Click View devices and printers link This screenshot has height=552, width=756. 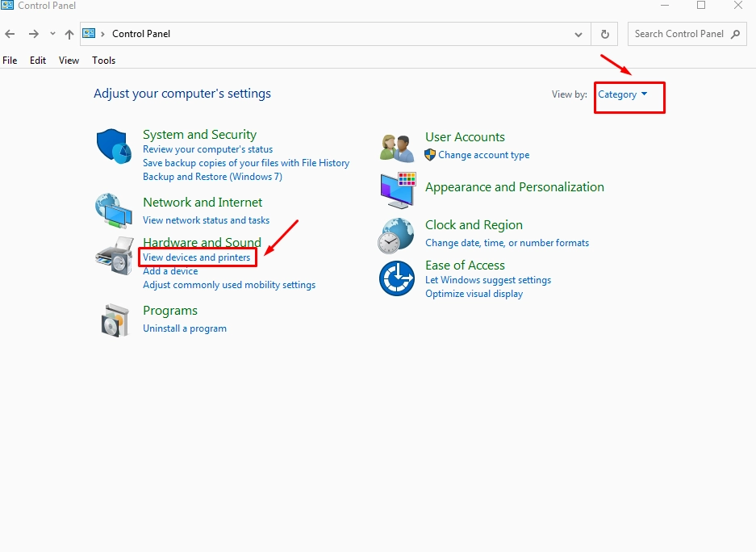(196, 257)
